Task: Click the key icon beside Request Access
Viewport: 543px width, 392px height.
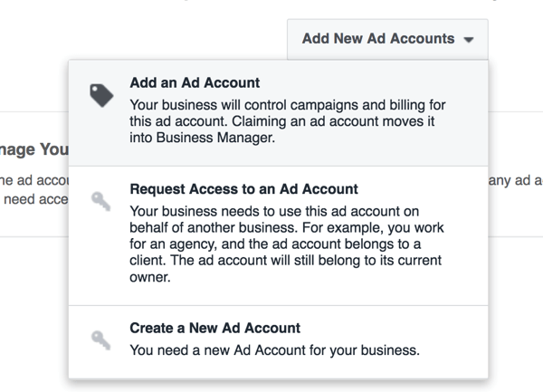Action: [100, 201]
